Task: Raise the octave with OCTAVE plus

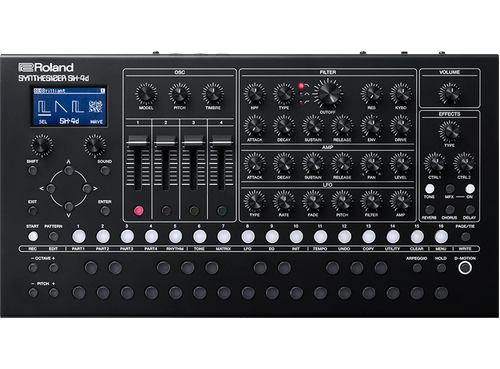Action: coord(53,267)
